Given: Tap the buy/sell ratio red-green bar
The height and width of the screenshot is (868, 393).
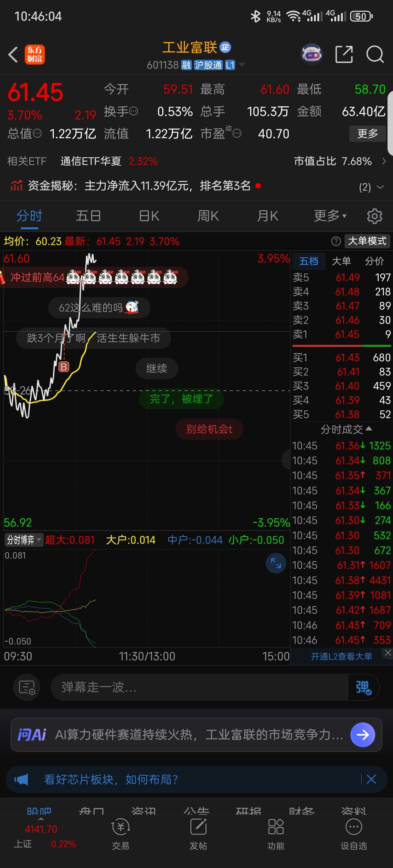Looking at the screenshot, I should pos(341,346).
